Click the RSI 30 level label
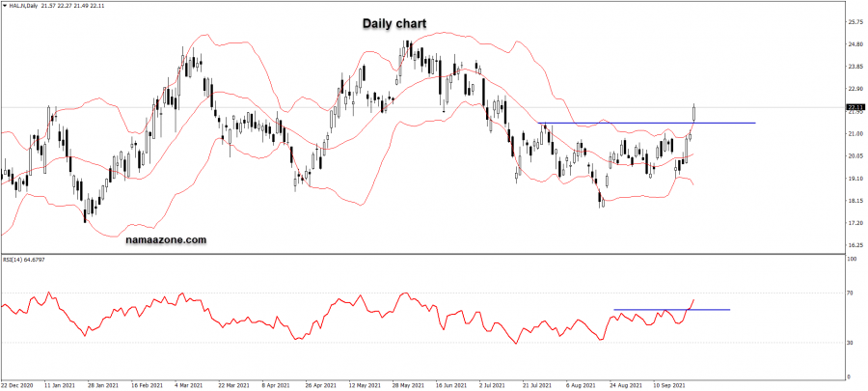 coord(850,343)
